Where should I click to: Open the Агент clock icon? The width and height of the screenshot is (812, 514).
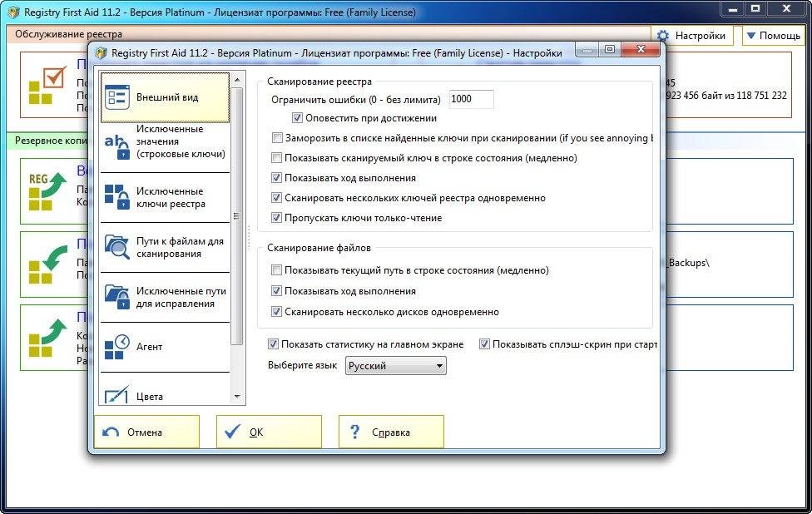117,346
